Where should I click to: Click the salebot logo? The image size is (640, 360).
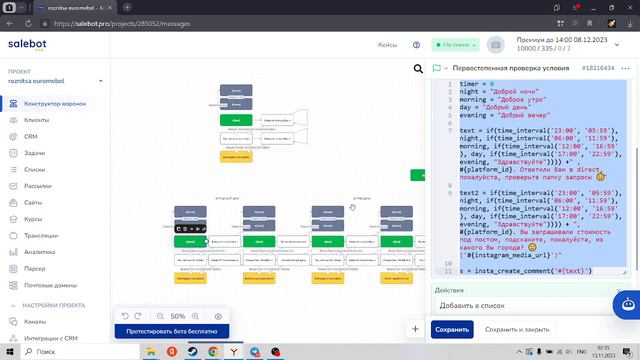point(27,44)
